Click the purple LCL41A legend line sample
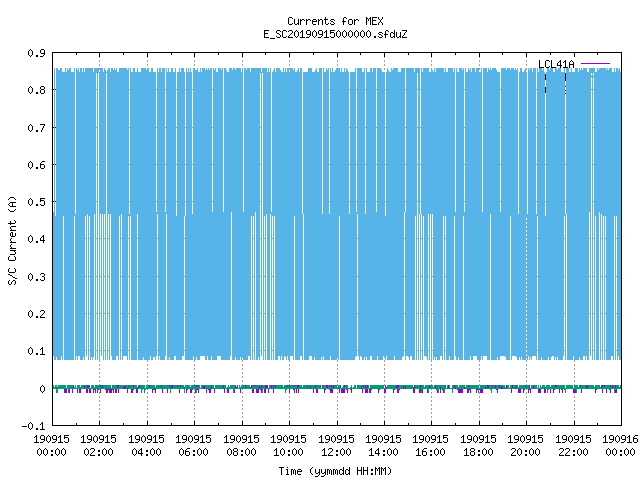640x480 pixels. (595, 64)
